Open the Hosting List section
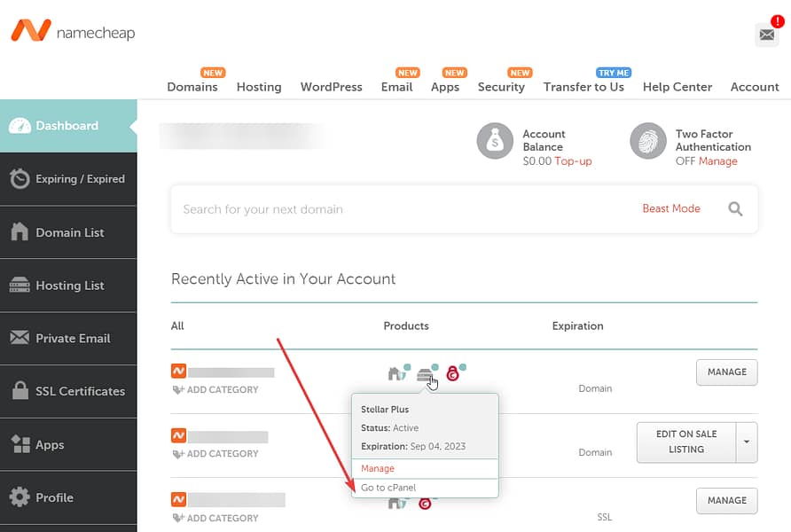This screenshot has width=791, height=532. [68, 285]
